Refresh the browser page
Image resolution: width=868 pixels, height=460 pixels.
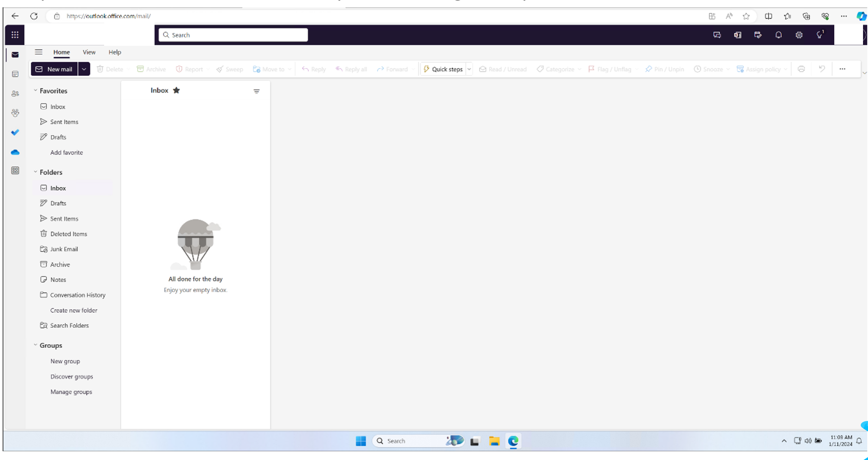coord(34,16)
